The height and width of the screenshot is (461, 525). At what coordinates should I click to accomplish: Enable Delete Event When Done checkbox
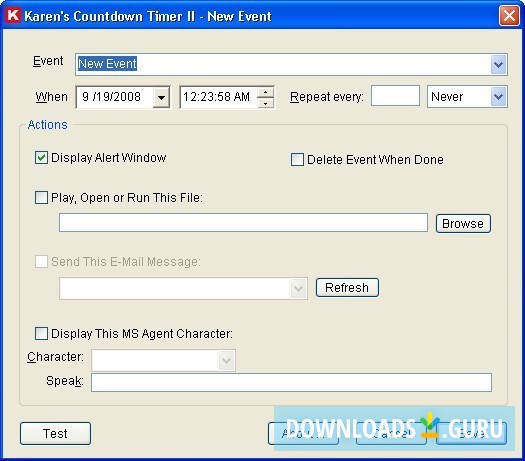tap(297, 160)
